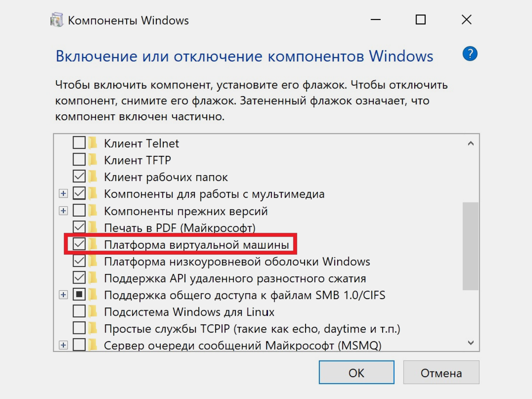Click the scrollbar up arrow
Viewport: 532px width, 399px height.
pos(471,143)
